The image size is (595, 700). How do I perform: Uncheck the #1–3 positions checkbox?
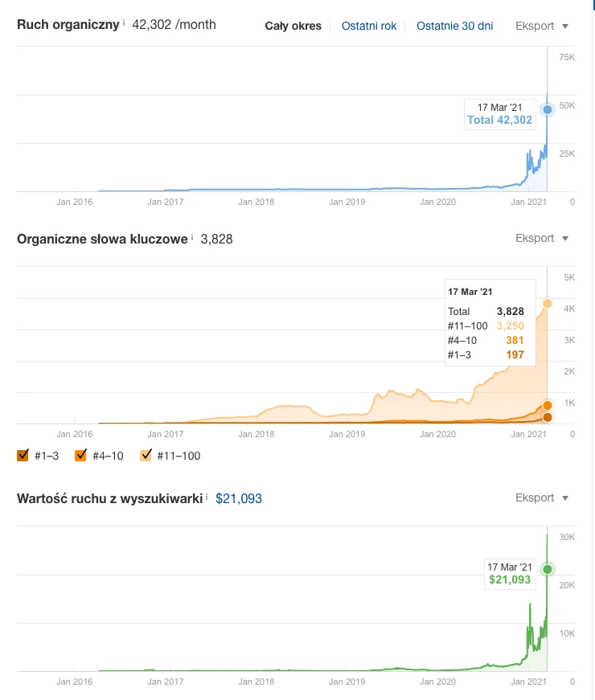click(x=23, y=456)
